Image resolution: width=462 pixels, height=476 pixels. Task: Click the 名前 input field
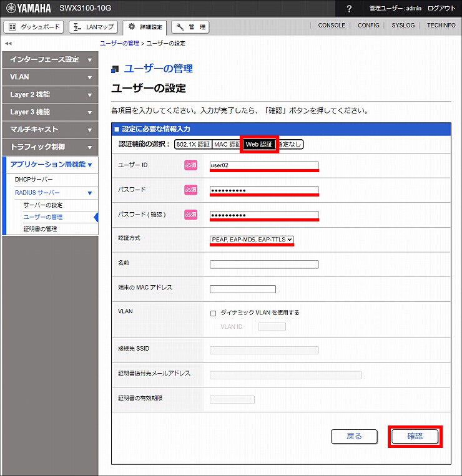point(264,265)
